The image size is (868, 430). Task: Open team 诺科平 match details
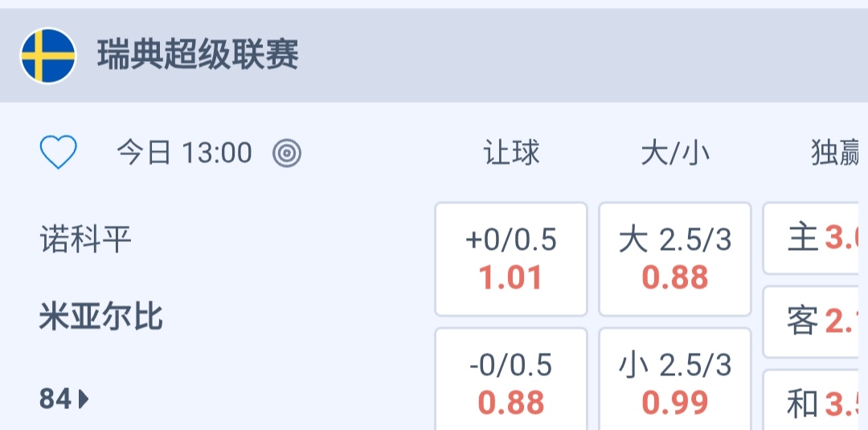85,240
